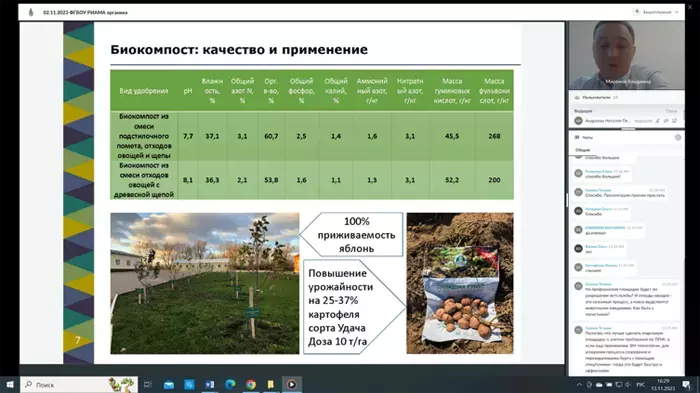Open the yellow file icon in taskbar
The image size is (700, 393).
(x=271, y=385)
